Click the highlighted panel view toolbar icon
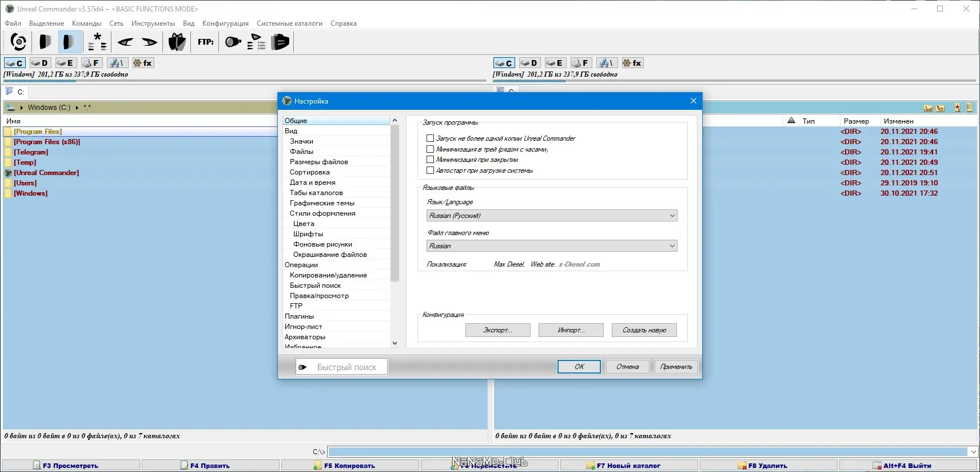The height and width of the screenshot is (472, 980). pos(69,42)
